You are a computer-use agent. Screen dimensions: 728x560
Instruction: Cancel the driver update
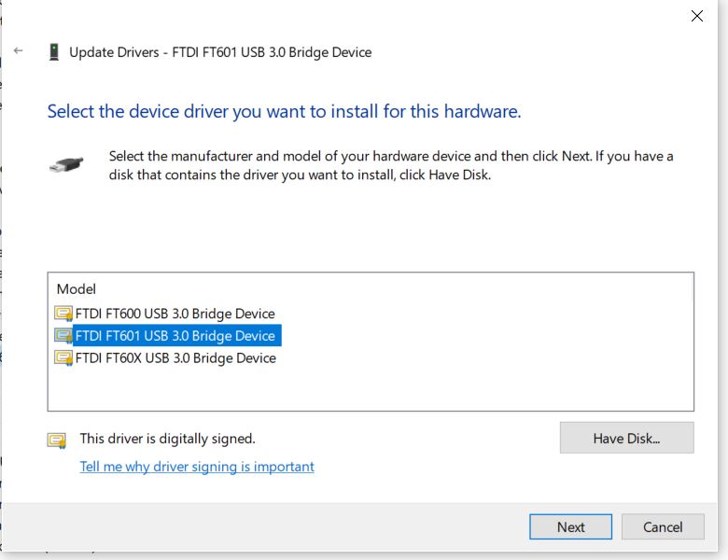[x=663, y=527]
